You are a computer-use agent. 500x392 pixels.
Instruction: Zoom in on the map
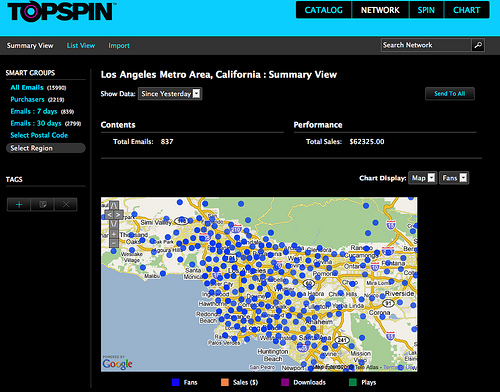tap(114, 234)
